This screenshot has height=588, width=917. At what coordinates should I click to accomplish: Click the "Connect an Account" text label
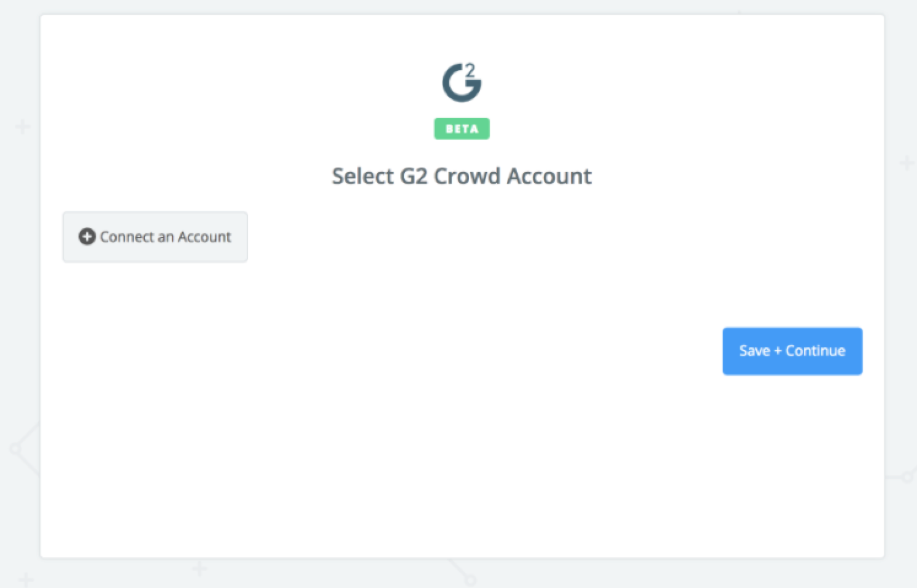pos(166,237)
